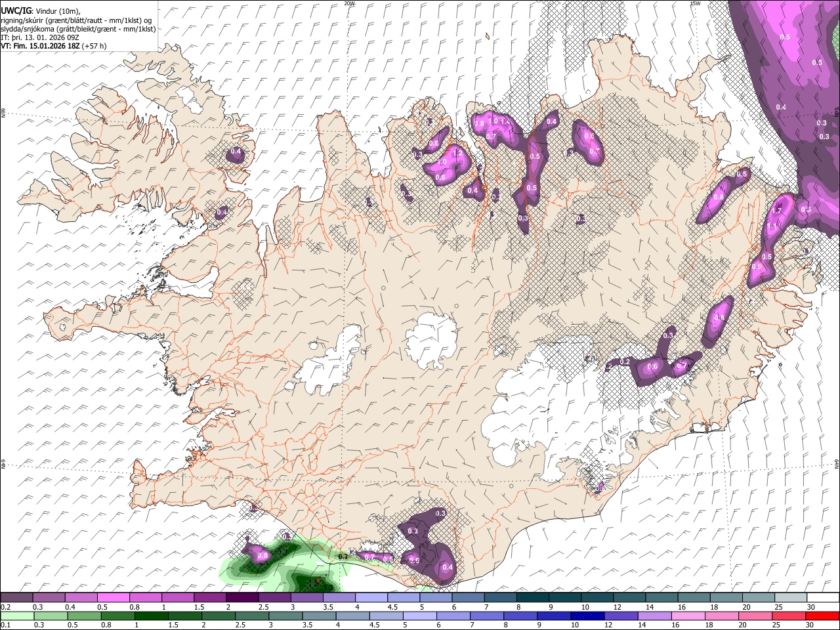Click the 'VT: Fim. 15.01.2026 18Z' valid time
This screenshot has height=630, width=840.
coord(41,46)
